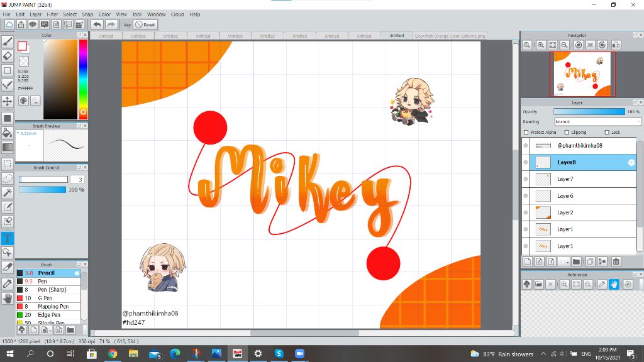This screenshot has width=644, height=362.
Task: Toggle visibility of Layer7
Action: point(526,179)
